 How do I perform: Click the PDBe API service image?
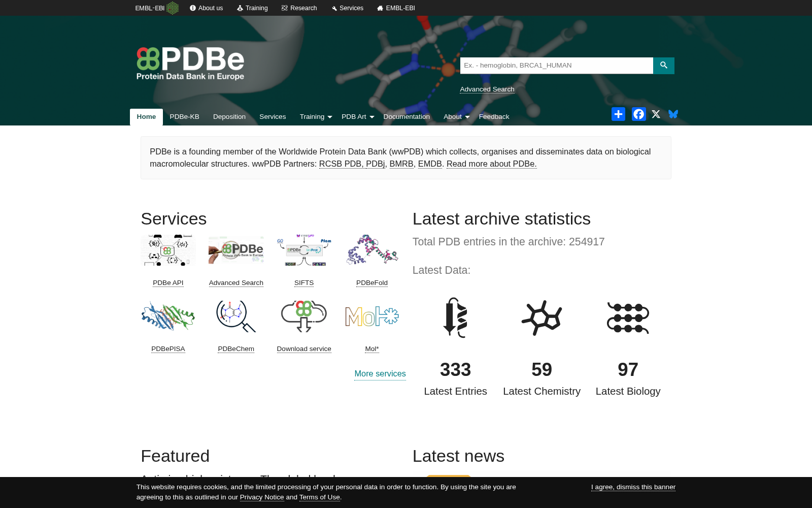pos(168,250)
